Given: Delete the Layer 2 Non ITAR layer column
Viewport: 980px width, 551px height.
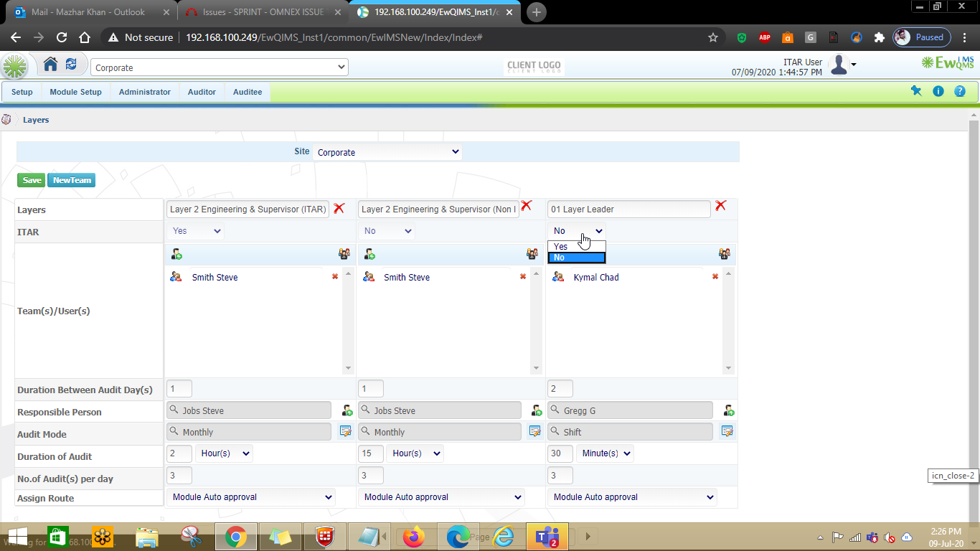Looking at the screenshot, I should [x=526, y=206].
